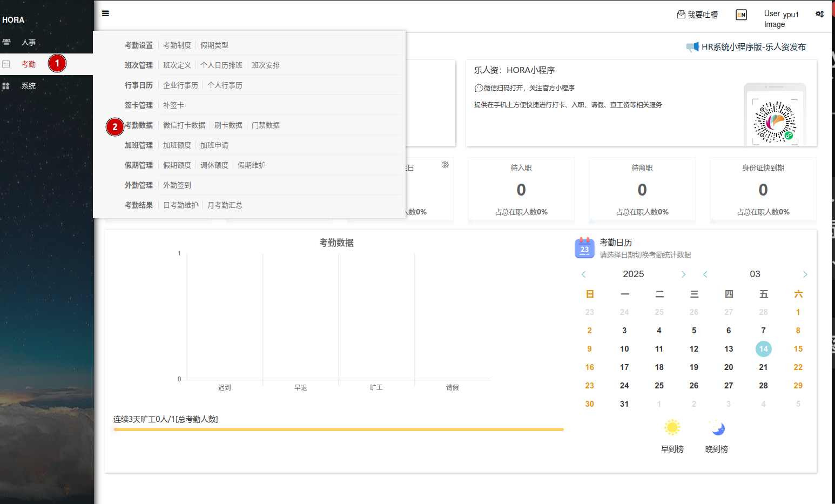Click the small gear icon on stat card
The image size is (835, 504).
445,165
